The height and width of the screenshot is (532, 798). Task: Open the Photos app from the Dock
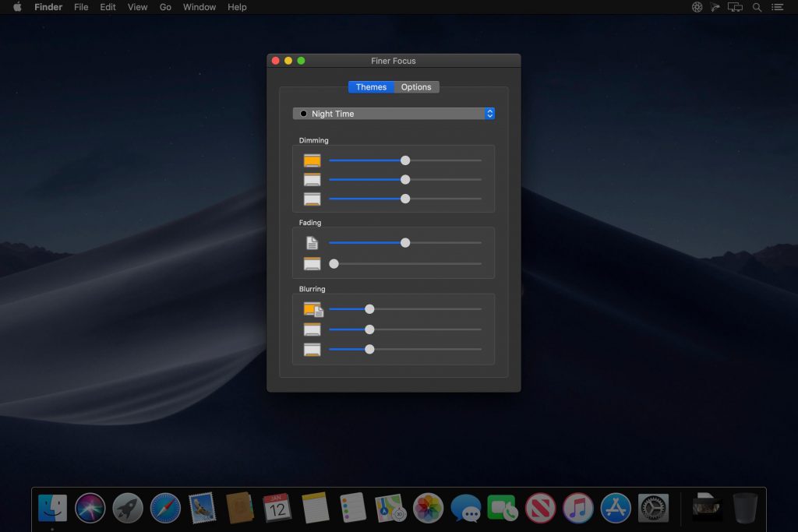click(428, 508)
